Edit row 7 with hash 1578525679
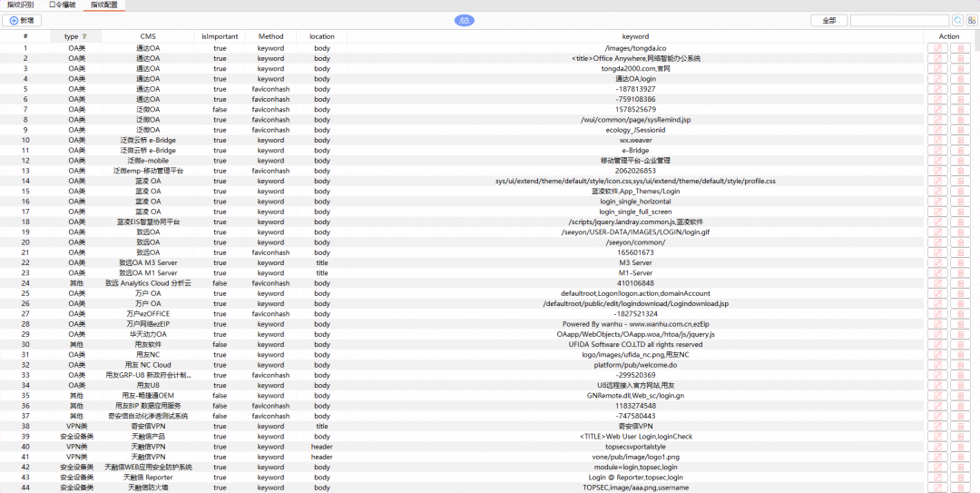 pos(937,110)
